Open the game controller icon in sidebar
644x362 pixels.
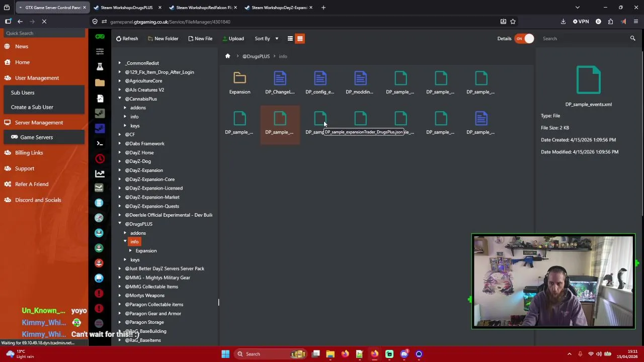(x=100, y=37)
